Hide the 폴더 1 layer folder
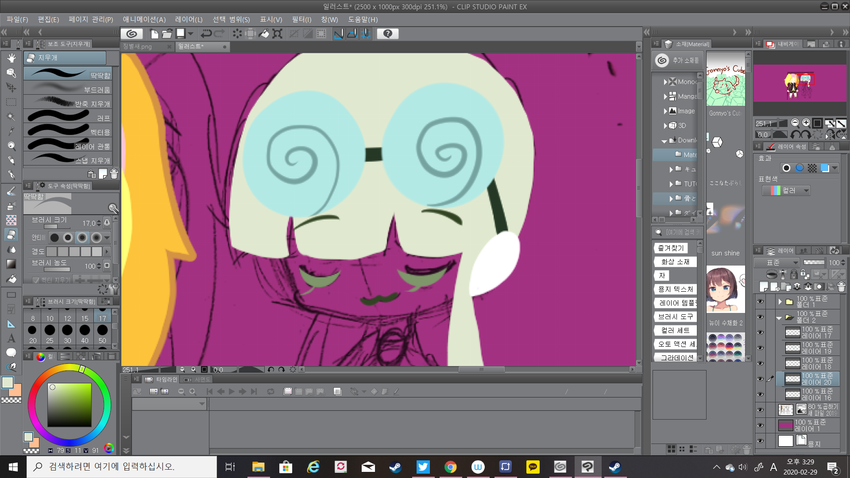 [x=760, y=301]
